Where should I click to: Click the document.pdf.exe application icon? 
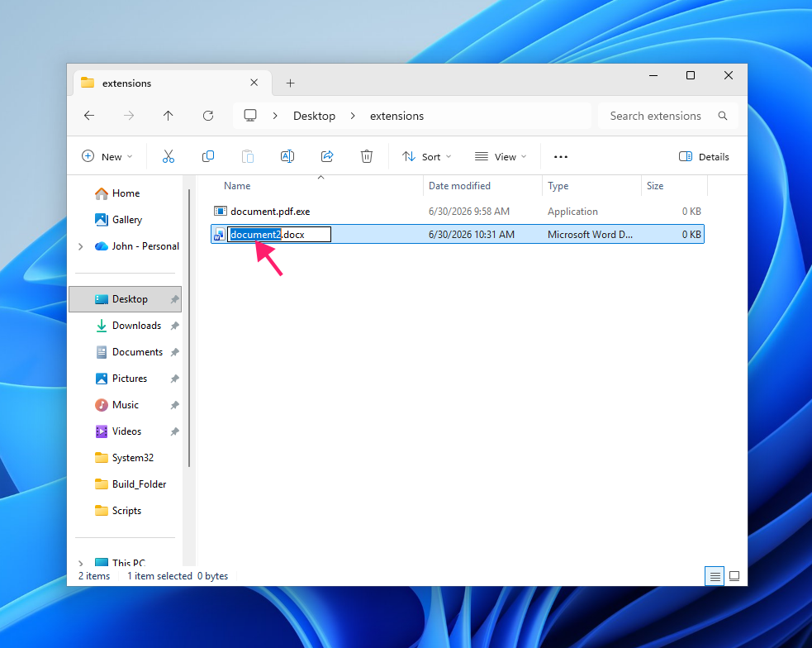click(x=221, y=212)
